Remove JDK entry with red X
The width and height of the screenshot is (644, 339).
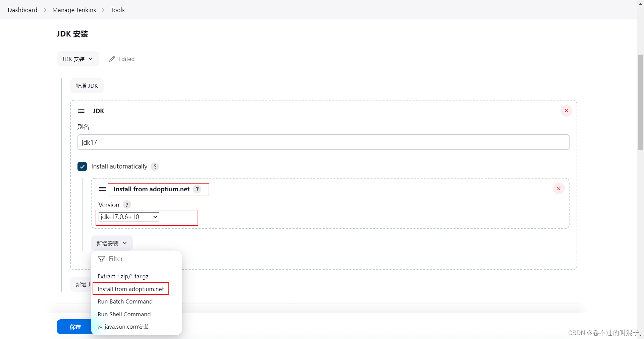coord(566,111)
